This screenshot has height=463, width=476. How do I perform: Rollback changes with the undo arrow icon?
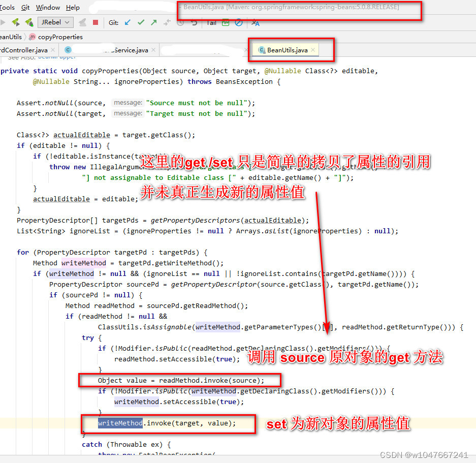[194, 23]
